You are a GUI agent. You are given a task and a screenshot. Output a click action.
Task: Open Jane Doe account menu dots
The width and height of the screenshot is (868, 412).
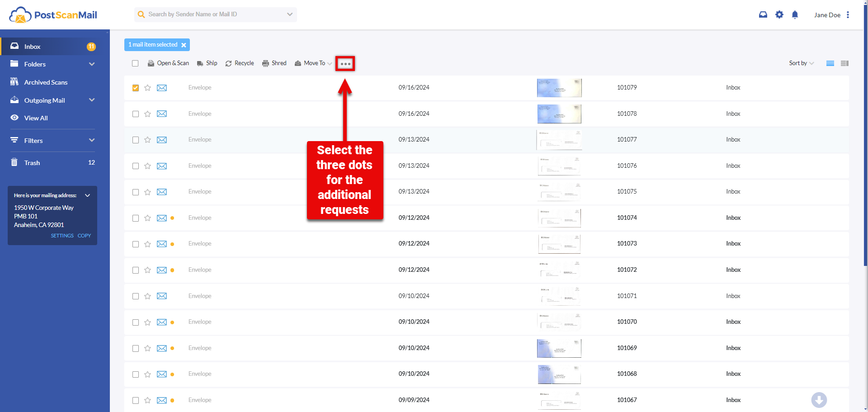pyautogui.click(x=848, y=15)
